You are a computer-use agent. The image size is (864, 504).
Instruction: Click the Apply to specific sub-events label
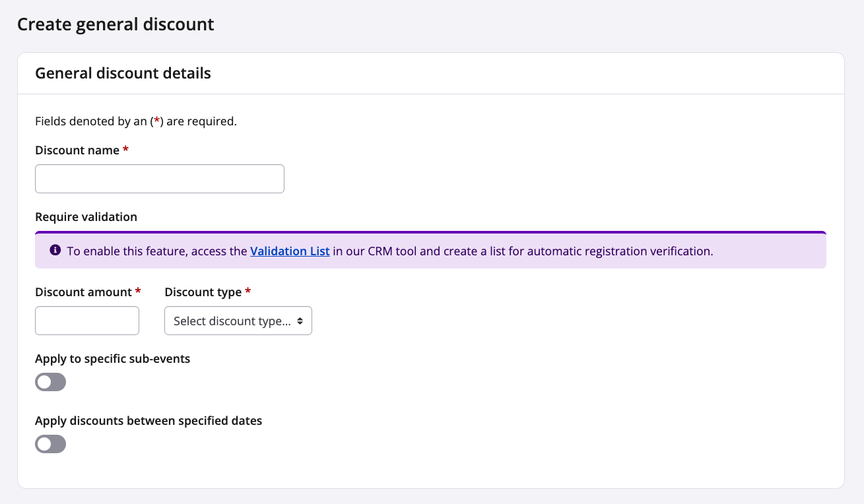coord(112,359)
